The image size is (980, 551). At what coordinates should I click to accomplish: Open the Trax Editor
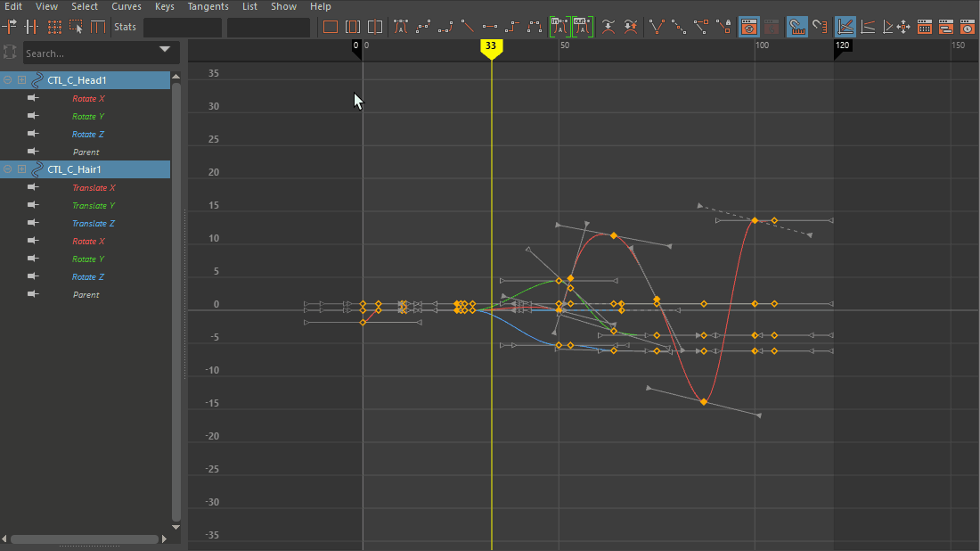[x=945, y=27]
